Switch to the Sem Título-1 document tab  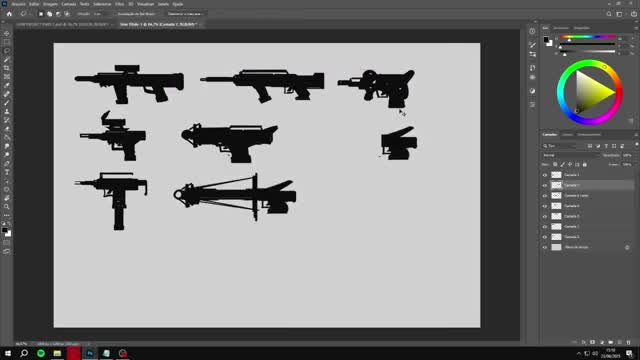(x=158, y=24)
